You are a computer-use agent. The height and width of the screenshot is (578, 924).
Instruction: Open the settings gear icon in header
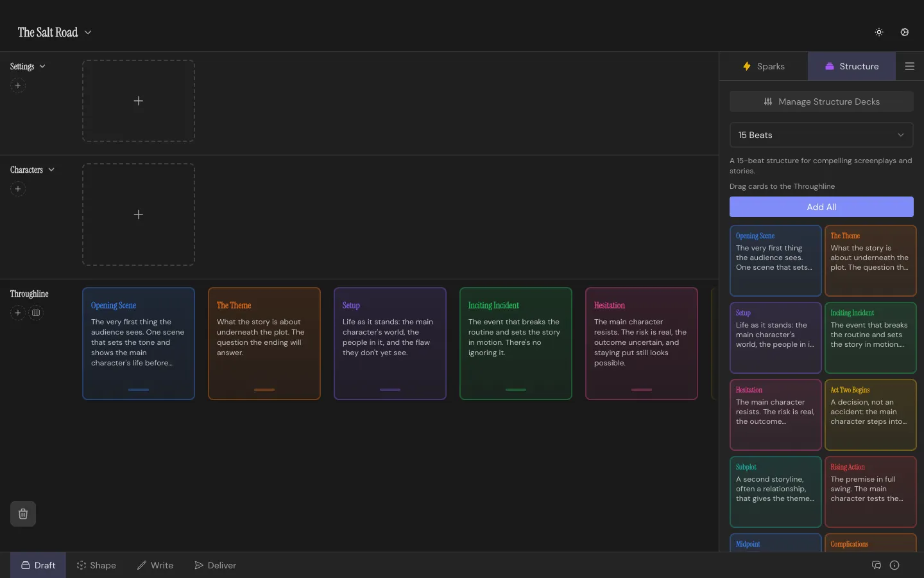(x=905, y=32)
